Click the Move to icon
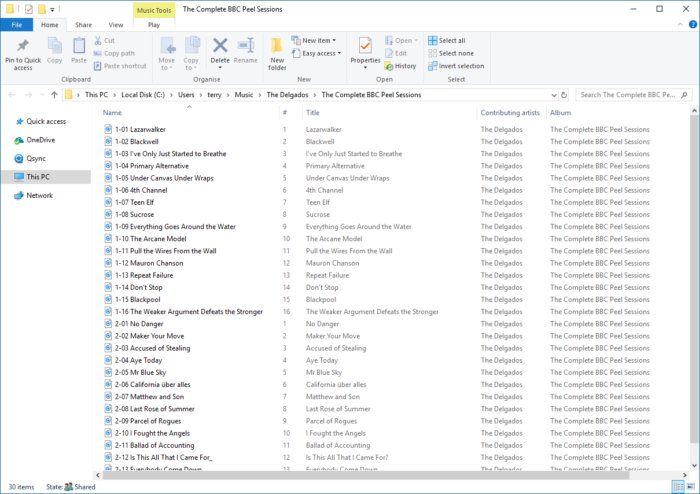The height and width of the screenshot is (494, 700). [x=167, y=46]
